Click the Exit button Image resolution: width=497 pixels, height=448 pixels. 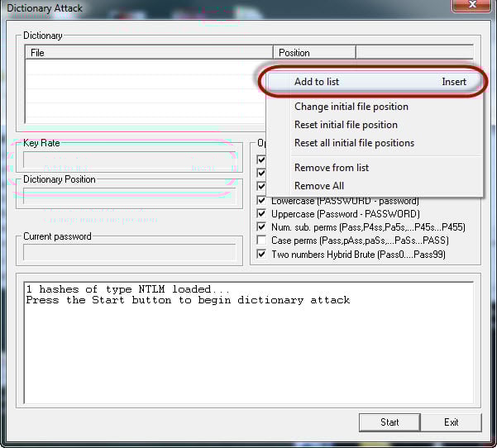pos(451,422)
